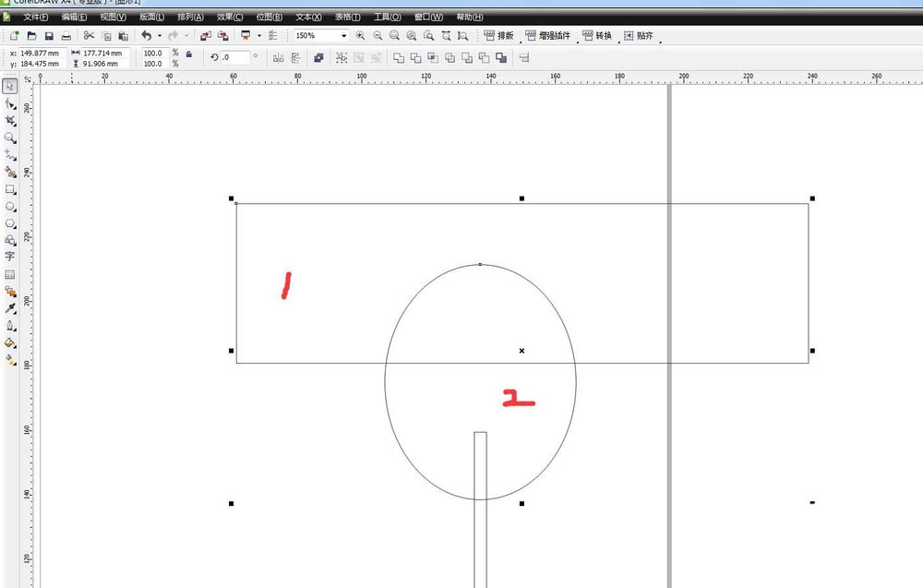The width and height of the screenshot is (923, 588).
Task: Click the Group objects icon
Action: coord(342,57)
